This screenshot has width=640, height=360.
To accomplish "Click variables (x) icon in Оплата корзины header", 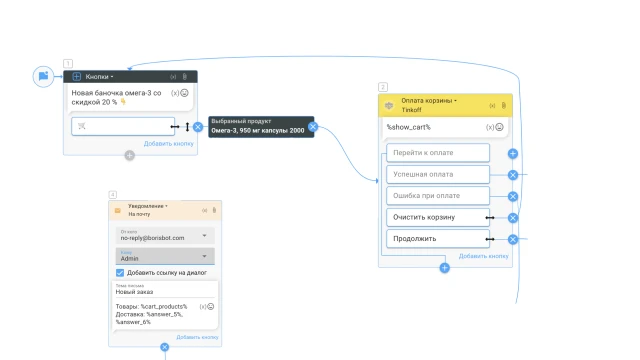I will [x=492, y=106].
